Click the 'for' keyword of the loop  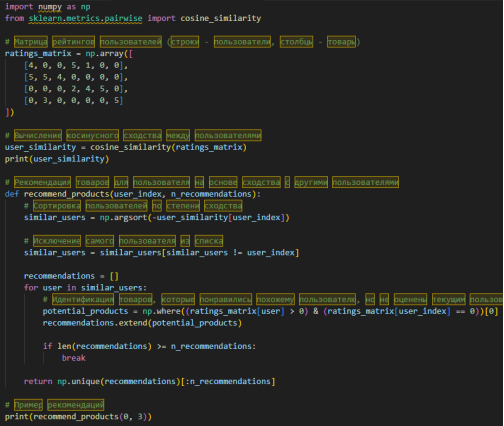31,288
